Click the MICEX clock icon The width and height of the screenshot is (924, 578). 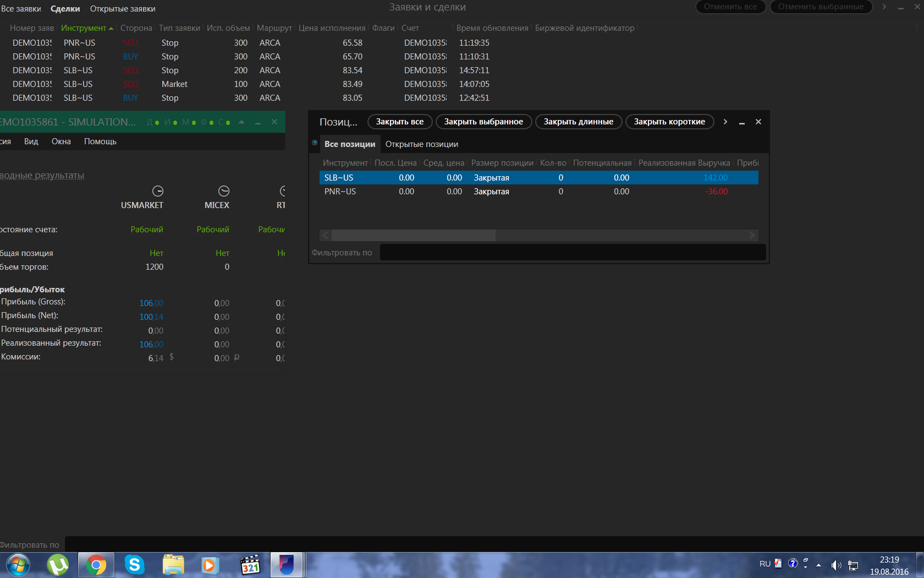click(224, 191)
